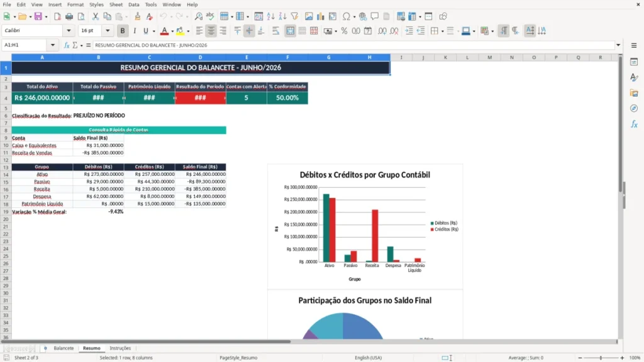The width and height of the screenshot is (644, 362).
Task: Open the Font Size dropdown
Action: pyautogui.click(x=108, y=30)
